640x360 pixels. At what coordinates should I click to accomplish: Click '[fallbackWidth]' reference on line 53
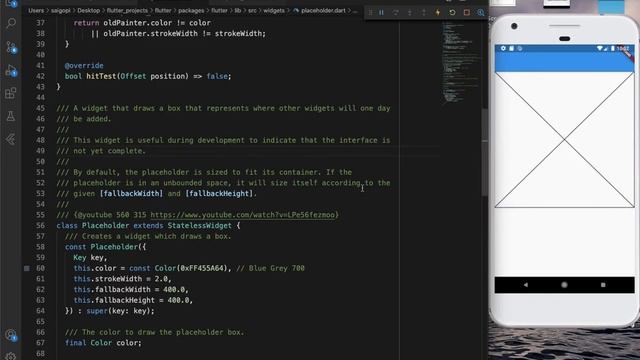131,193
